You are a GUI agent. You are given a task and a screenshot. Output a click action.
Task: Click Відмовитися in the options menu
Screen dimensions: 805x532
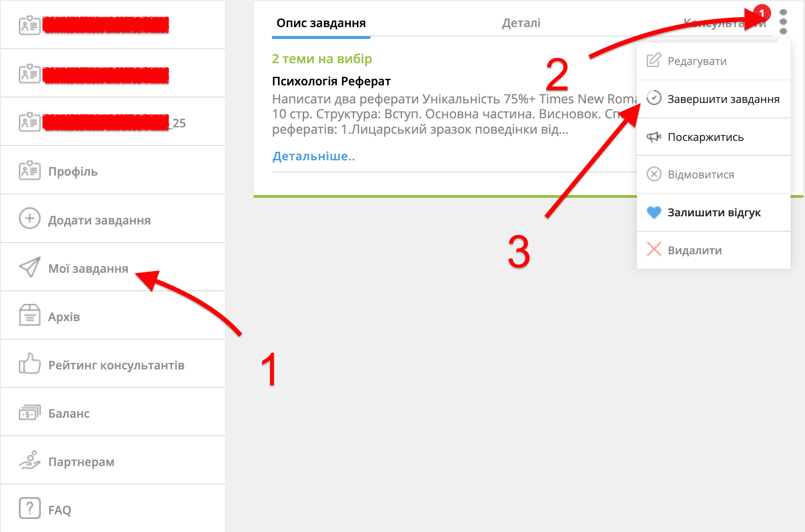tap(714, 174)
